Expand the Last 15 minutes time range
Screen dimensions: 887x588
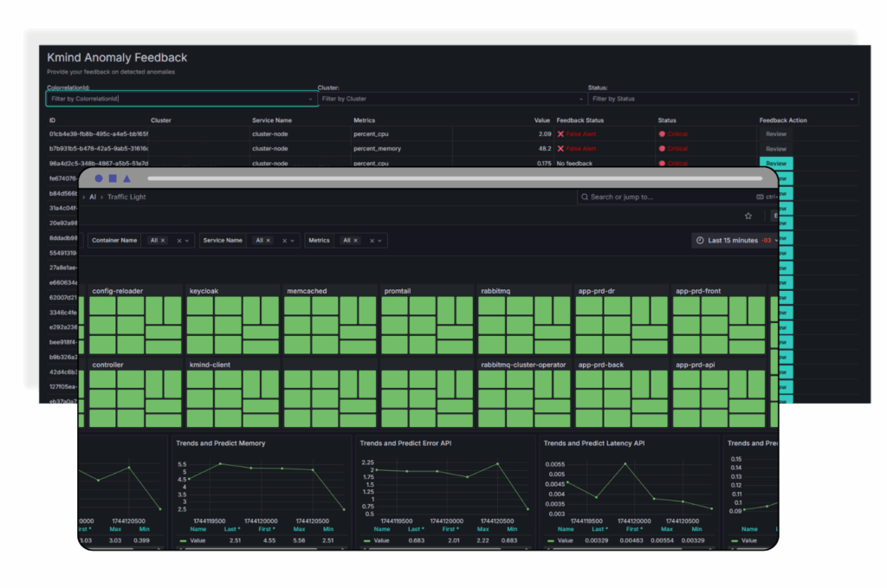tap(733, 240)
